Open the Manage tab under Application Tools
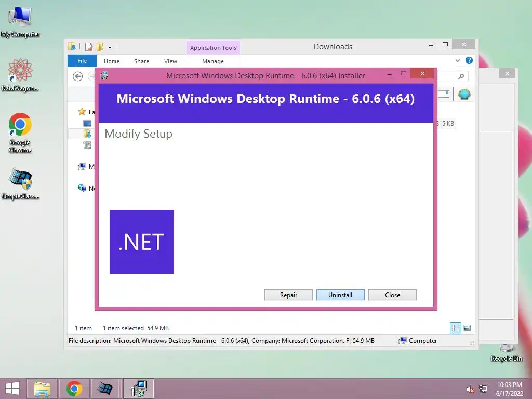This screenshot has height=399, width=532. click(x=212, y=61)
